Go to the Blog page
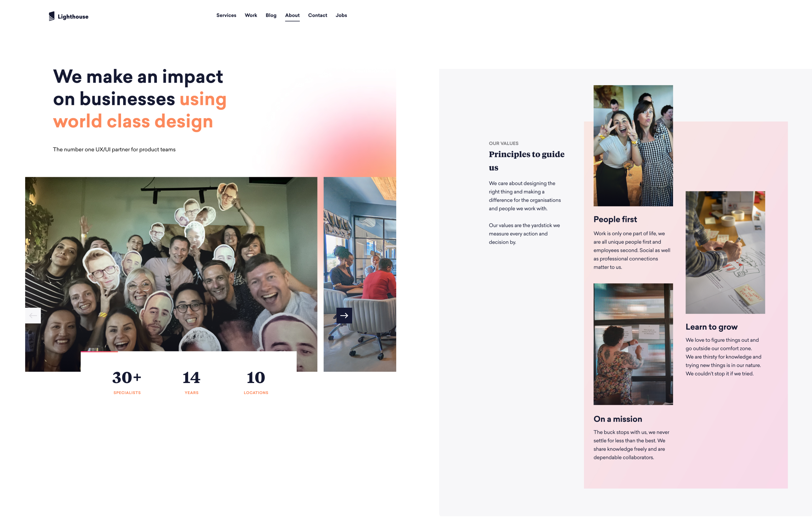Image resolution: width=812 pixels, height=517 pixels. point(271,15)
